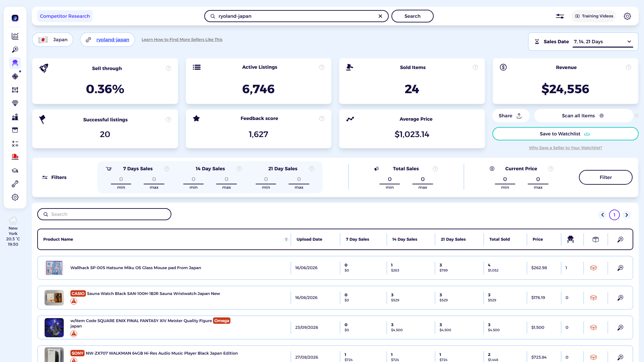Open the title builder text-box sidebar icon
644x362 pixels.
(15, 90)
